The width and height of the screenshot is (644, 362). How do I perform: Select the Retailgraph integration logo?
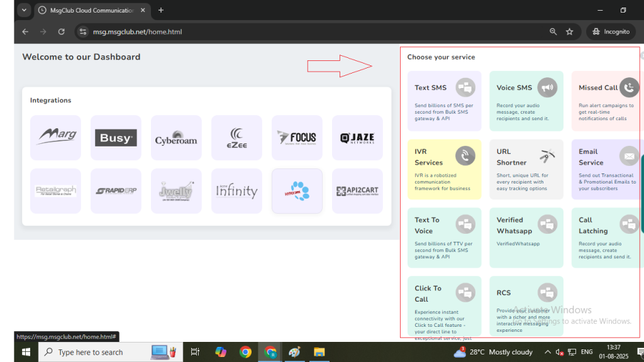pyautogui.click(x=55, y=191)
